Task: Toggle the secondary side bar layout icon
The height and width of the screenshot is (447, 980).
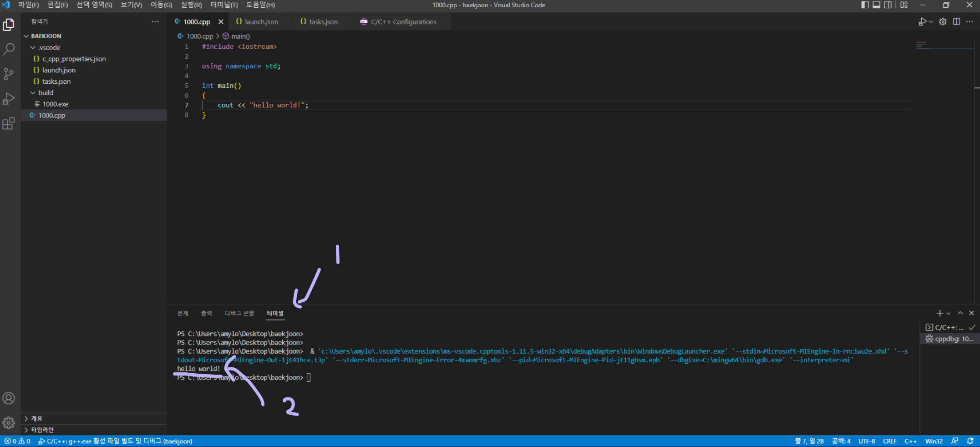Action: [888, 5]
